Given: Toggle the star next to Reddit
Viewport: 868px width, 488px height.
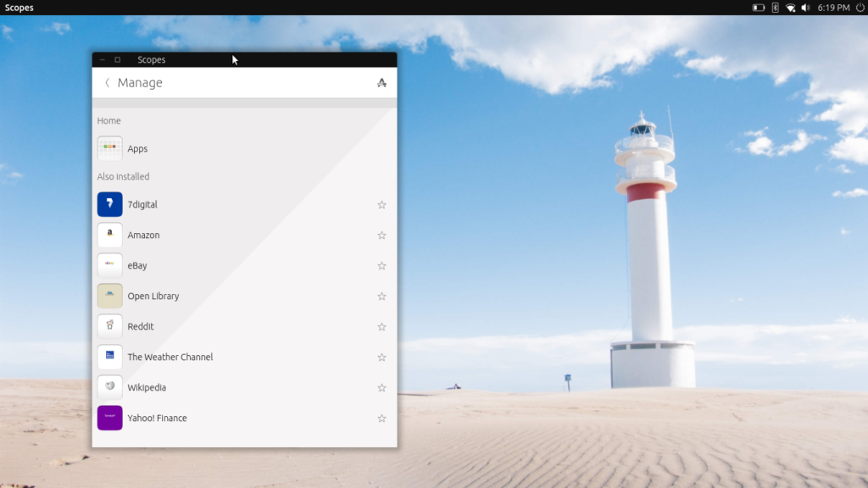Looking at the screenshot, I should [381, 326].
